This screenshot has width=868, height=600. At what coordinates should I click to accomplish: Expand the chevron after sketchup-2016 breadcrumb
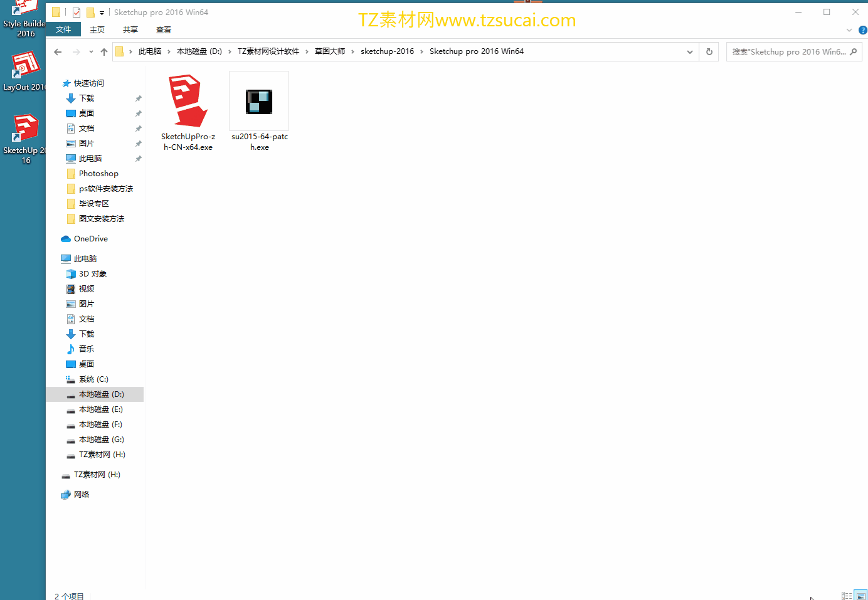coord(421,51)
